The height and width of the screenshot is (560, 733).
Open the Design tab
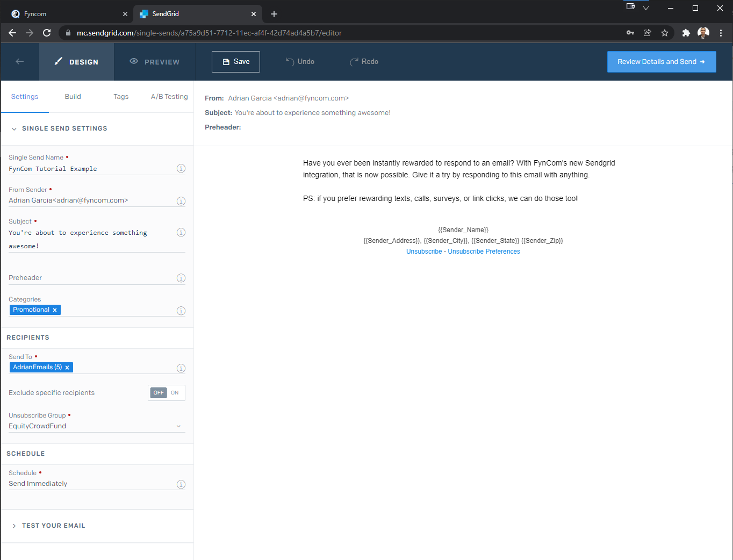76,62
